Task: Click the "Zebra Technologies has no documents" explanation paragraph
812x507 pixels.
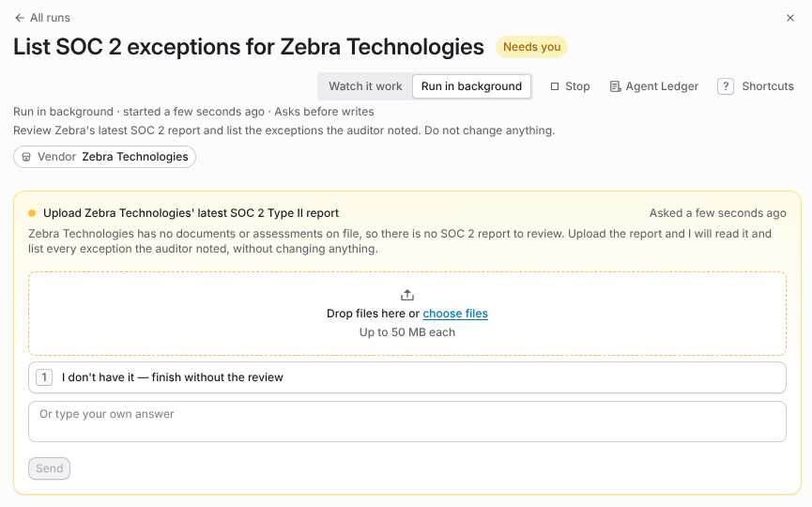Action: tap(400, 241)
